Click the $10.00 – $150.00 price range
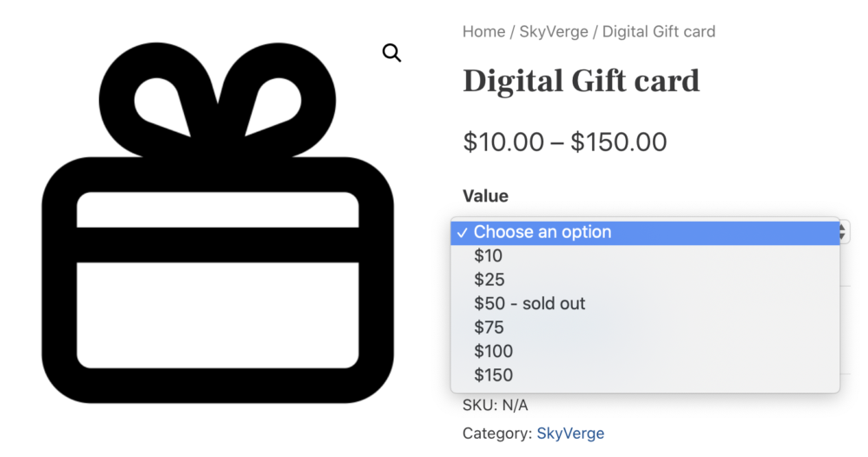 [x=565, y=142]
